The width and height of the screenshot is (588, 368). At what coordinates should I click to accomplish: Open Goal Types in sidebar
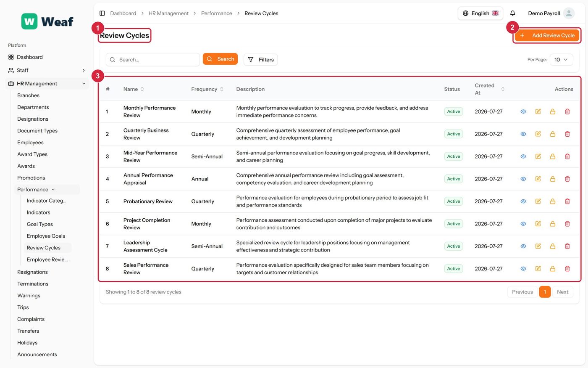point(39,224)
